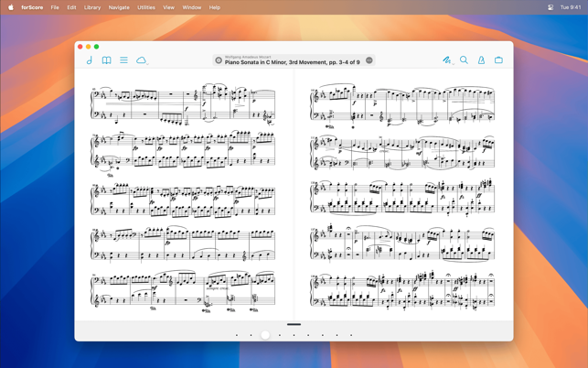Click the dark grabber bar above the page dots
Image resolution: width=588 pixels, height=368 pixels.
click(294, 324)
